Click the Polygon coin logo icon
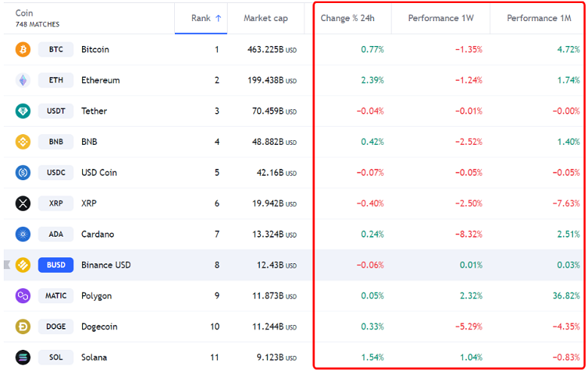This screenshot has width=588, height=374. (23, 296)
